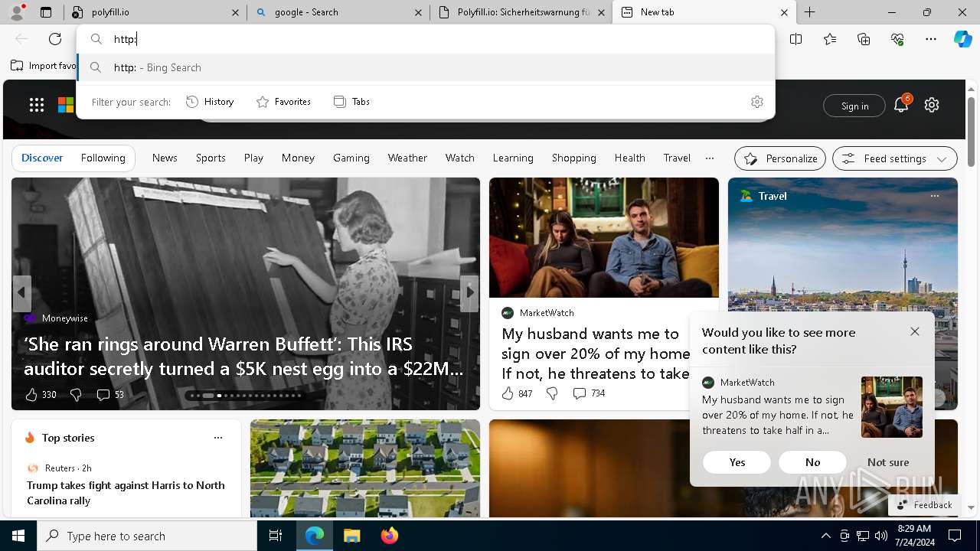Image resolution: width=980 pixels, height=551 pixels.
Task: Show hidden icons in system tray
Action: pos(825,536)
